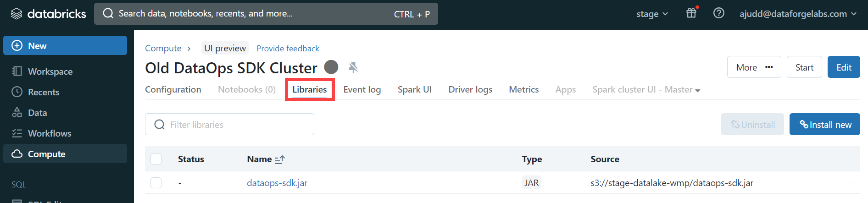Open the dataops-sdk.jar library link

[x=277, y=183]
